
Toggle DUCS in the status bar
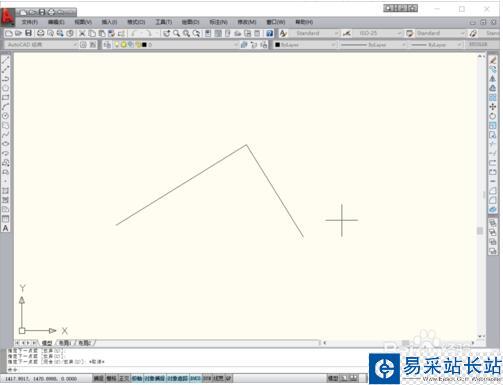pos(195,378)
